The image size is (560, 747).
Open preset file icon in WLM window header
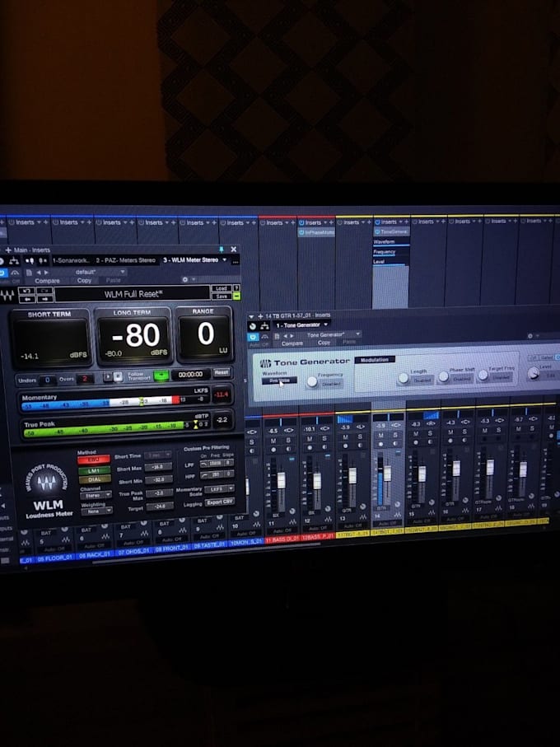click(x=29, y=273)
